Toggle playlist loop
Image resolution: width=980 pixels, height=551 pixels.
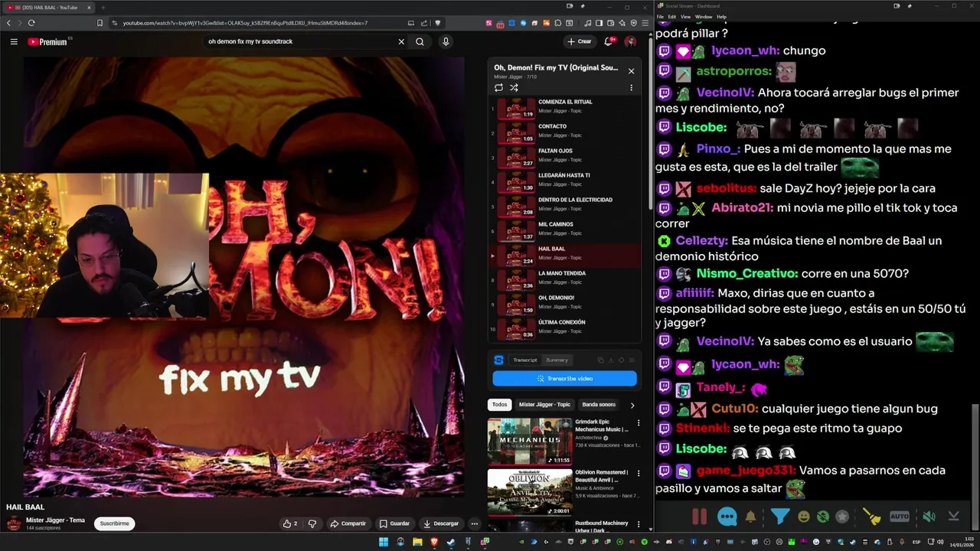click(499, 88)
